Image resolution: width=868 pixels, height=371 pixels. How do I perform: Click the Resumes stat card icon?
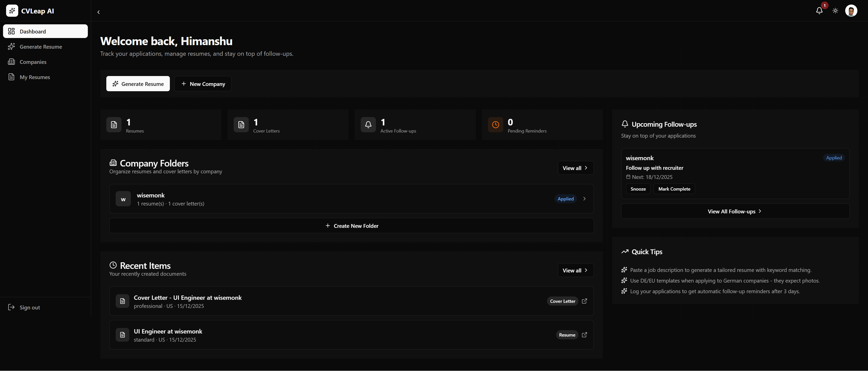[x=114, y=125]
